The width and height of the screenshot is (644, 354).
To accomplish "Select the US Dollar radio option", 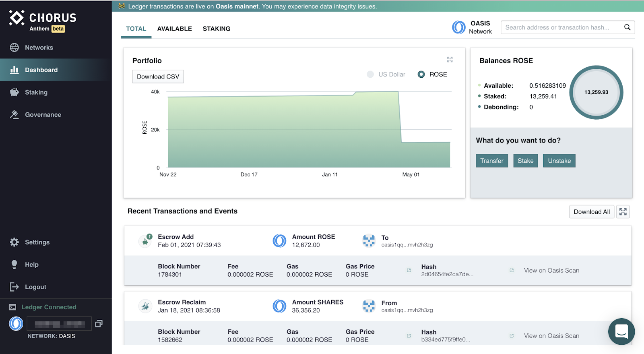I will pyautogui.click(x=370, y=75).
